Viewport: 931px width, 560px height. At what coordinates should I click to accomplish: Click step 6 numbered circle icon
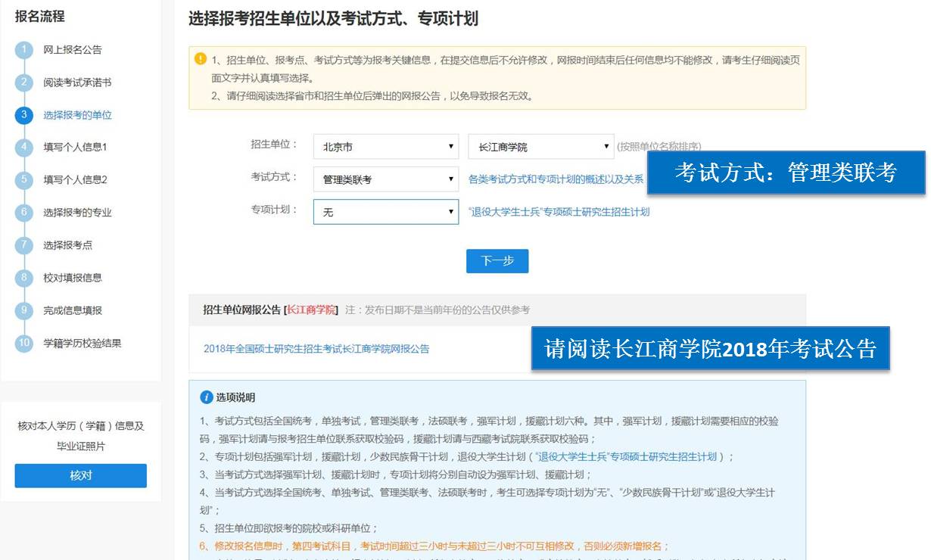pos(24,213)
